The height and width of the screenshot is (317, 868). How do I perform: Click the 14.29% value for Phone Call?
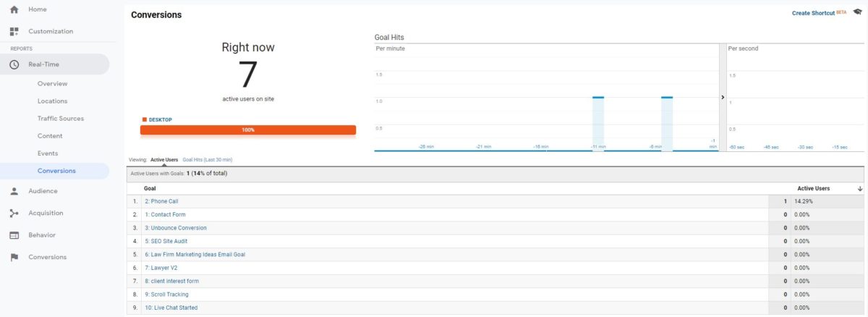803,201
